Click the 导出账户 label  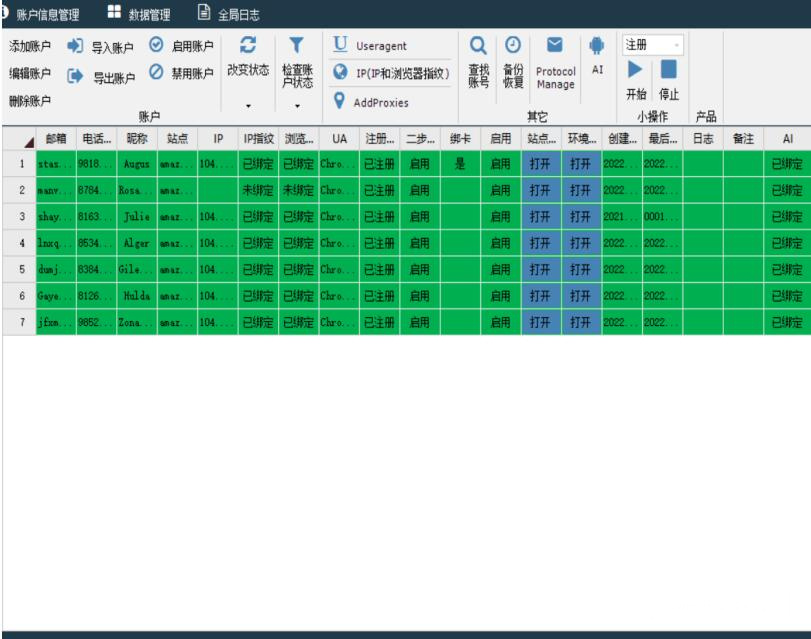pyautogui.click(x=114, y=78)
